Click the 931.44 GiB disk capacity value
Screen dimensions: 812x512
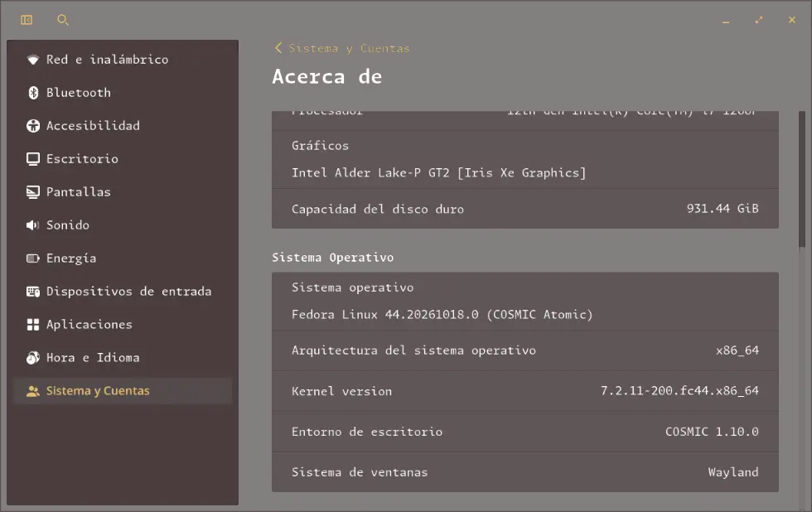pyautogui.click(x=723, y=209)
